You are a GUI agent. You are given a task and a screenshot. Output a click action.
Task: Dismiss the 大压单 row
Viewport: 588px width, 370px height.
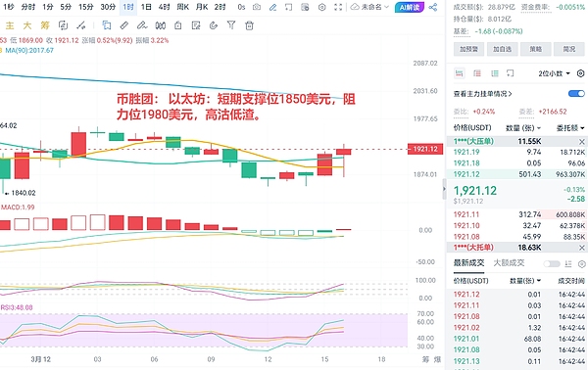(581, 142)
